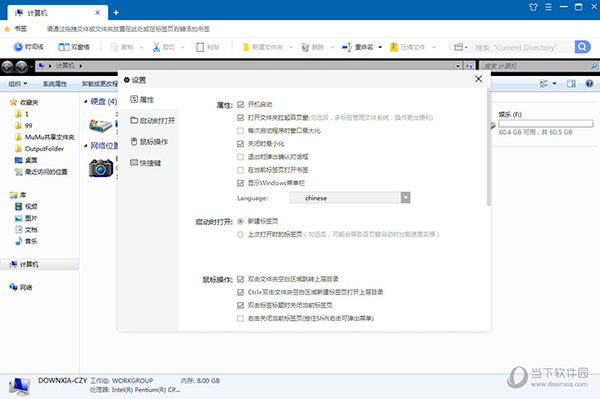Open the Language chinese dropdown
The width and height of the screenshot is (600, 399).
(350, 198)
